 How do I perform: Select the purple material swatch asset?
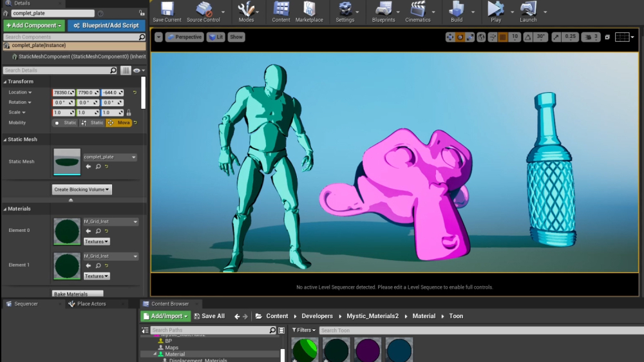click(x=368, y=350)
